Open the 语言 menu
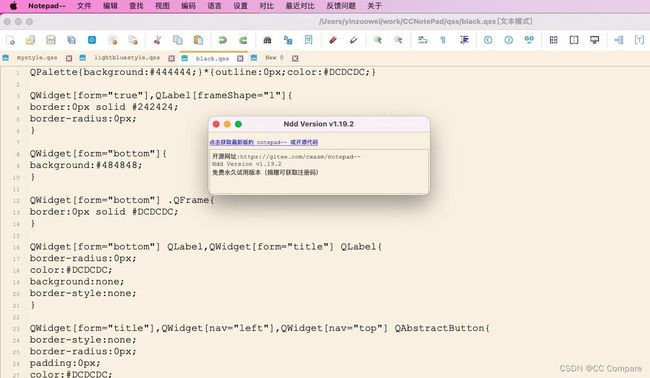The image size is (650, 378). tap(214, 6)
